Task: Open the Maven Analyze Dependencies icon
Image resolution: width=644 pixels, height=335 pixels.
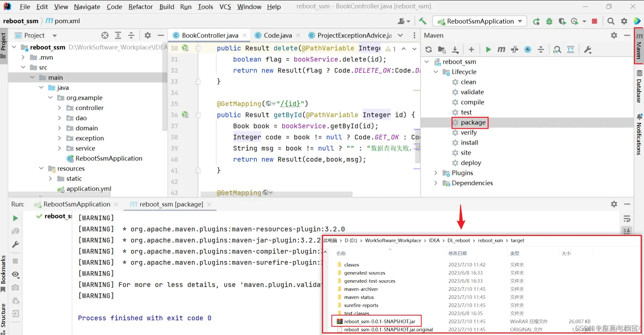Action: click(557, 49)
